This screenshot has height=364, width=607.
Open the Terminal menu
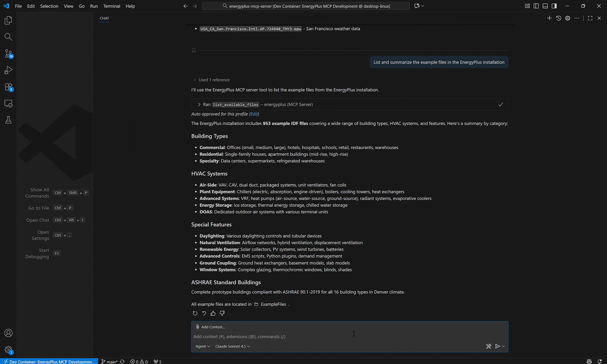click(111, 6)
